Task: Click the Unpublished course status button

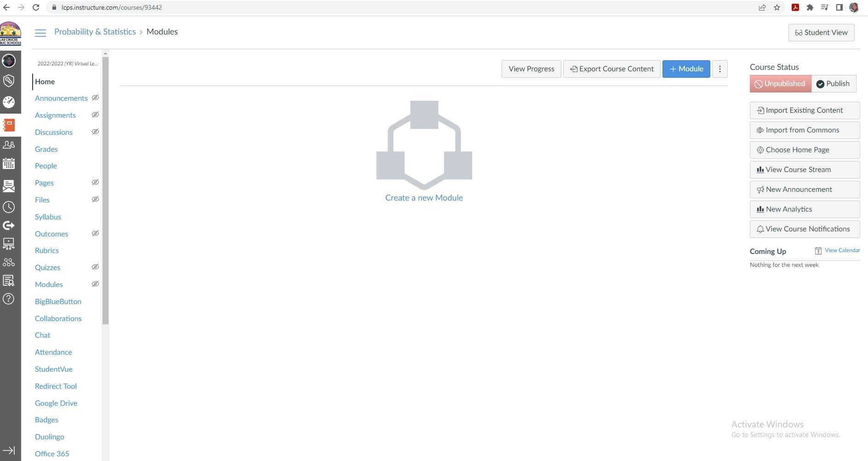Action: (781, 84)
